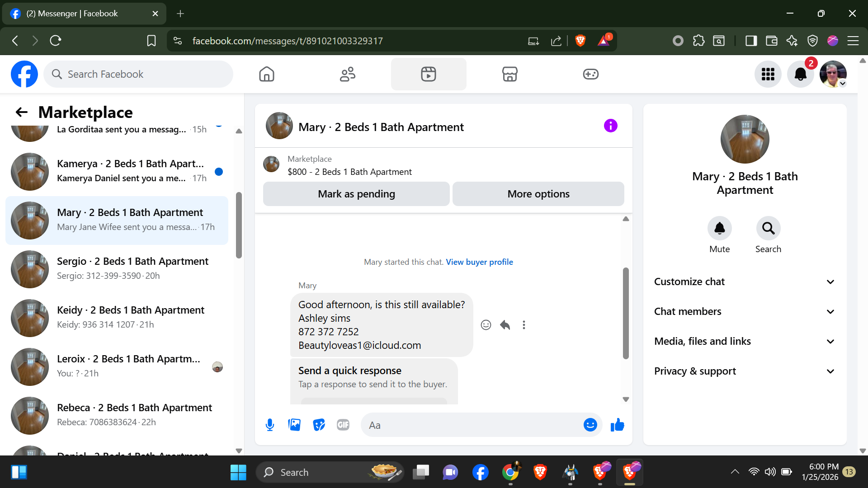Open the Facebook menu grid icon
This screenshot has height=488, width=868.
768,74
